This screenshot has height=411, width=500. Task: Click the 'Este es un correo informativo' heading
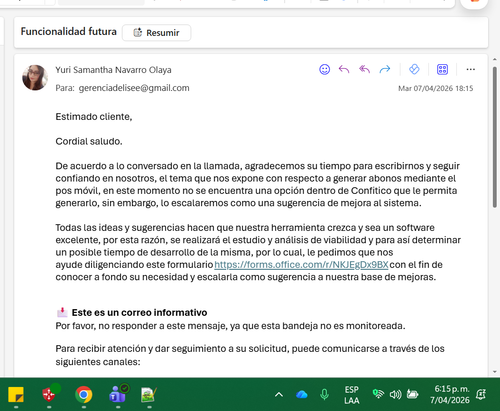click(x=139, y=313)
